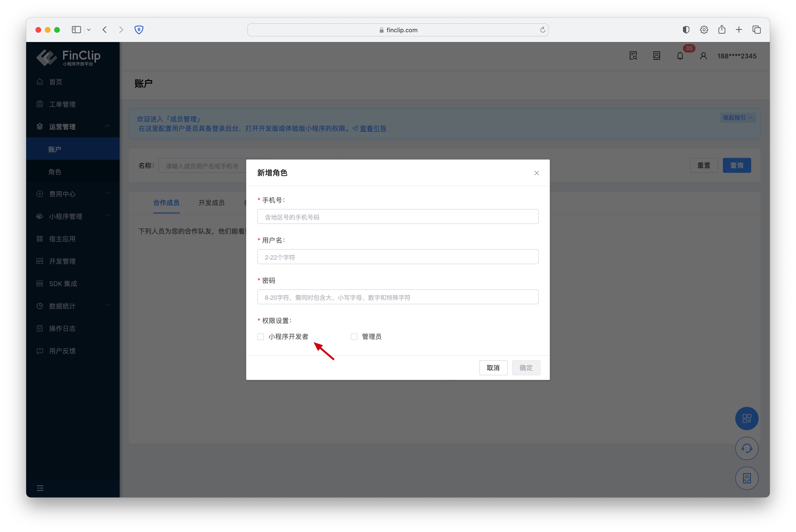Screen dimensions: 796x532
Task: Open the user profile icon
Action: 703,56
